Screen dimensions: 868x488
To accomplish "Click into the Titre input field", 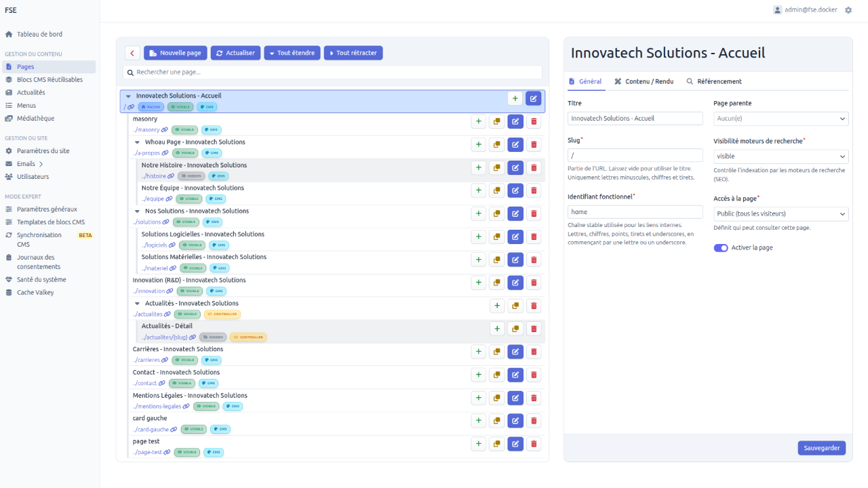I will [635, 119].
